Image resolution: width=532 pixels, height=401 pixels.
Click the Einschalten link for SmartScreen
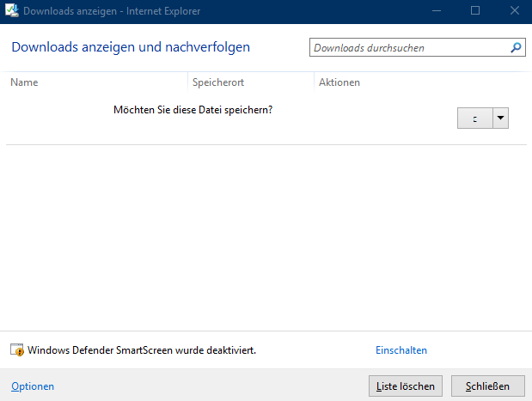coord(401,350)
